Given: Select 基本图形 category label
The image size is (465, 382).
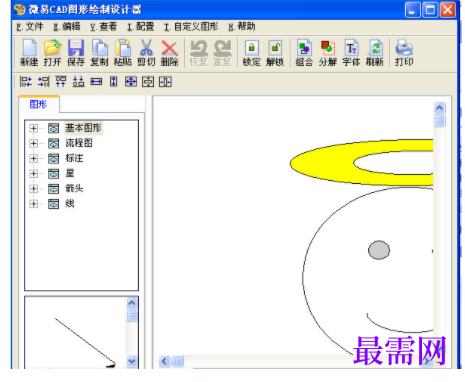Looking at the screenshot, I should tap(83, 128).
